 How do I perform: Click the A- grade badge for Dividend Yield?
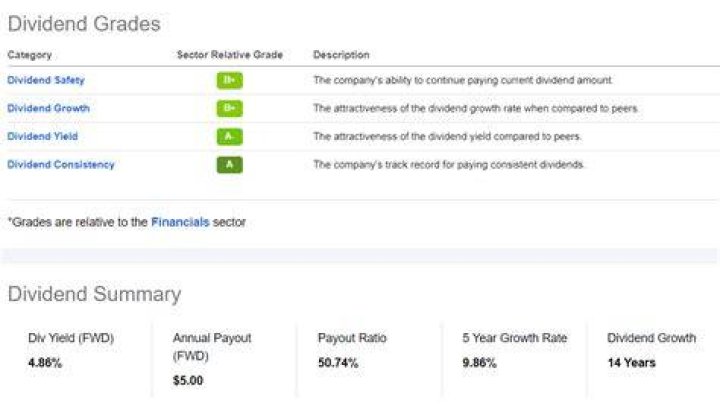(x=230, y=136)
